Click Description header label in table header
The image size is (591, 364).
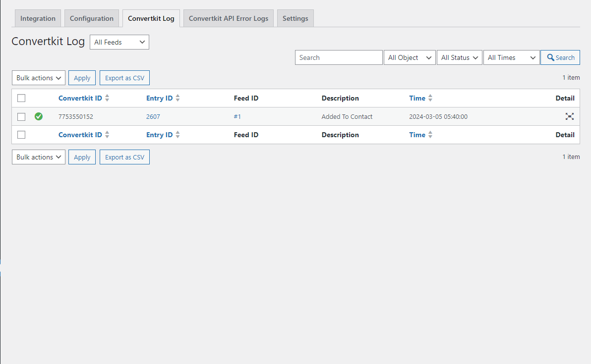click(x=340, y=98)
